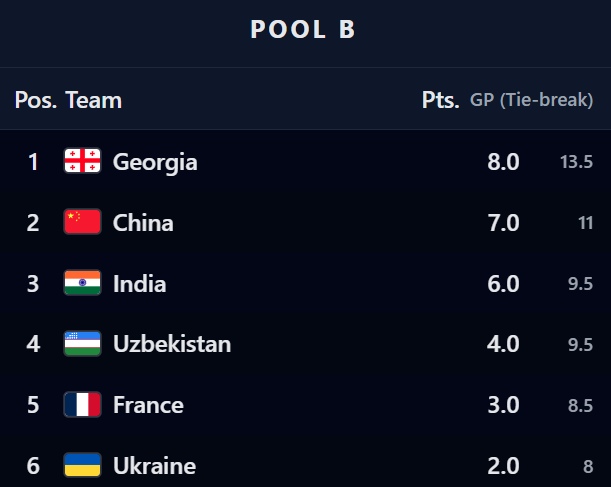Click the India flag icon

click(82, 283)
